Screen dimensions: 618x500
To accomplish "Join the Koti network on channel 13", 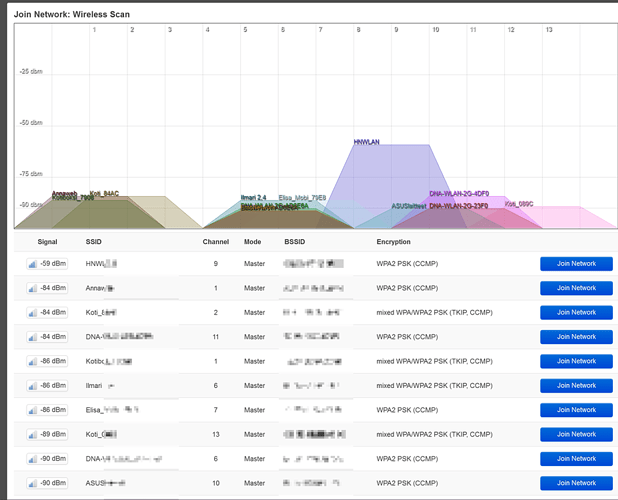I will (x=576, y=434).
